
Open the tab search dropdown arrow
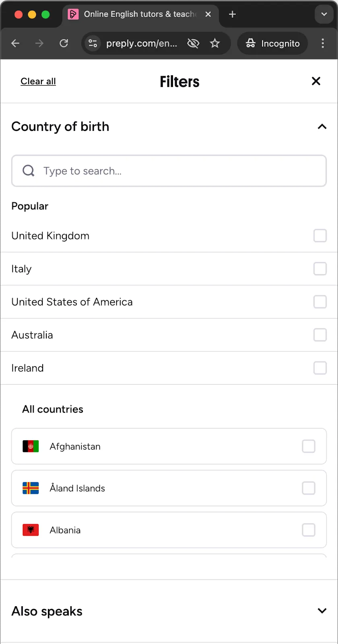324,14
